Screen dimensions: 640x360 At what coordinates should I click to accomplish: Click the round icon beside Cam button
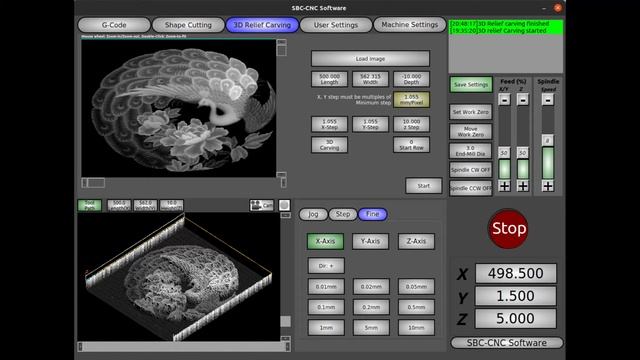click(x=284, y=205)
